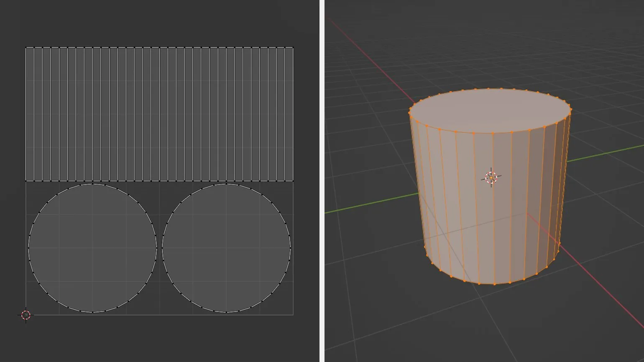Select the bottommost vertex of right UV circle
Image resolution: width=644 pixels, height=362 pixels.
(226, 312)
